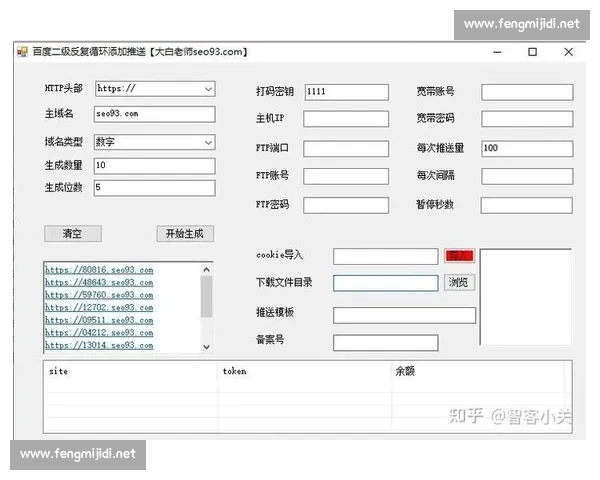The image size is (600, 480).
Task: Close the window
Action: (569, 52)
